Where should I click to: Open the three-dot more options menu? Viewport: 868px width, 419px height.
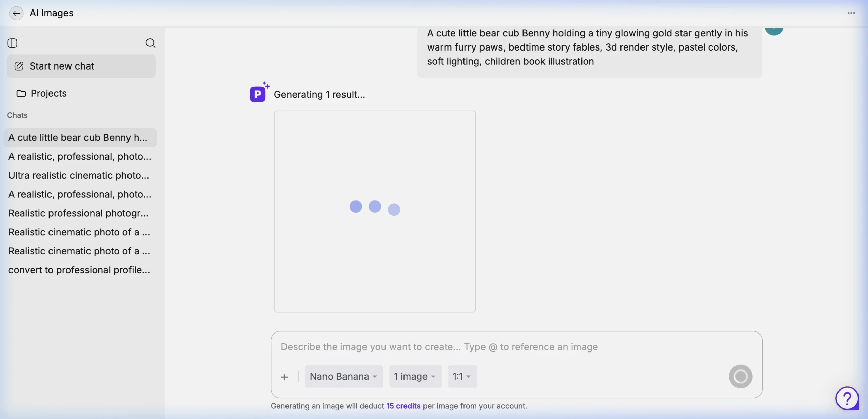[x=851, y=13]
